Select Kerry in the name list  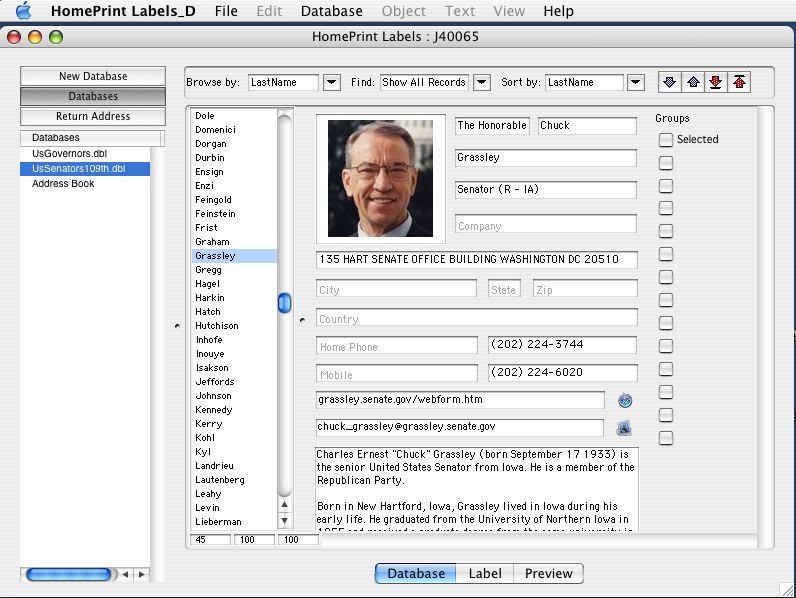pos(235,424)
